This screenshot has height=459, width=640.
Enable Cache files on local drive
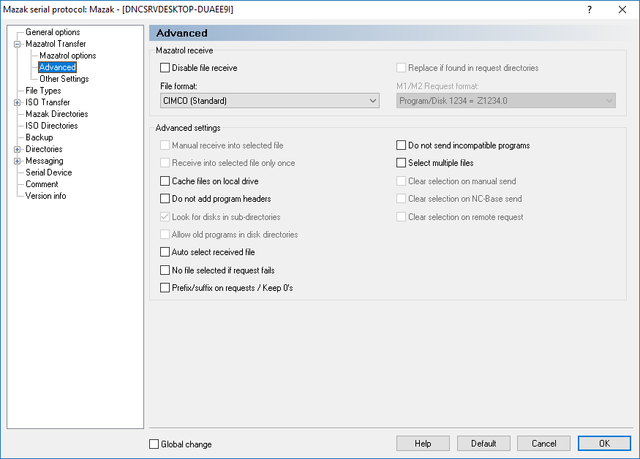coord(165,181)
